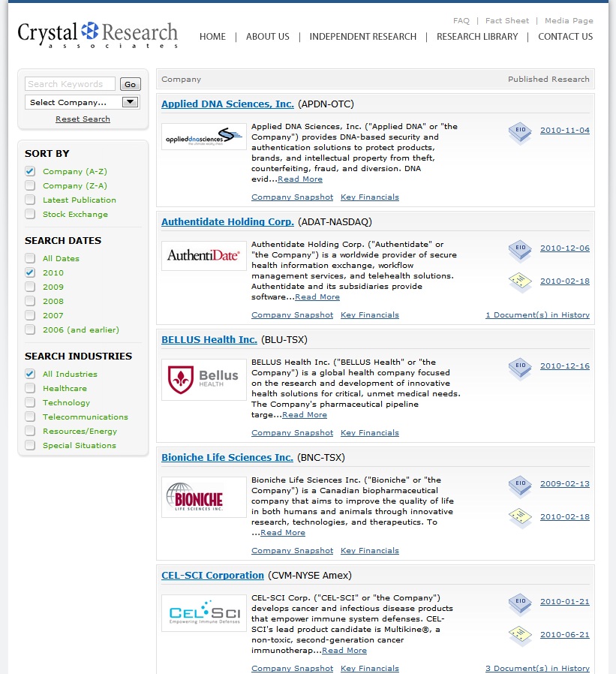Open Authentidate yellow note icon dated 2010-02-18
The image size is (616, 674).
520,282
